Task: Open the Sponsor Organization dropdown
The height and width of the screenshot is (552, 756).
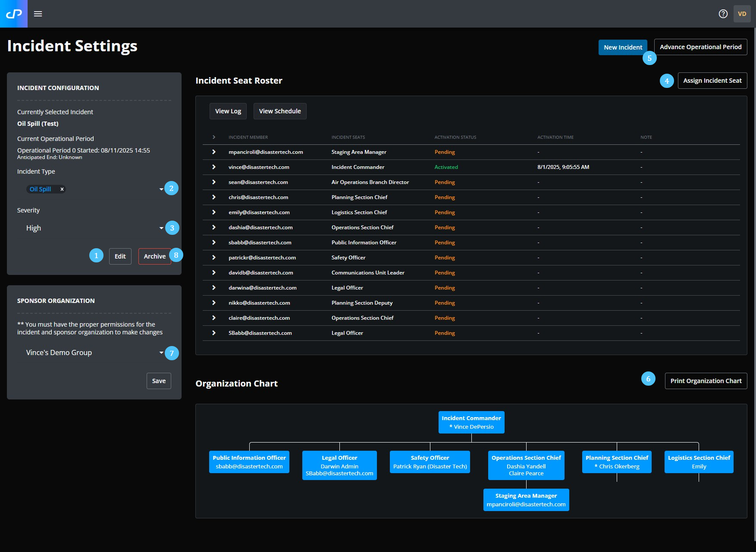Action: click(x=161, y=352)
